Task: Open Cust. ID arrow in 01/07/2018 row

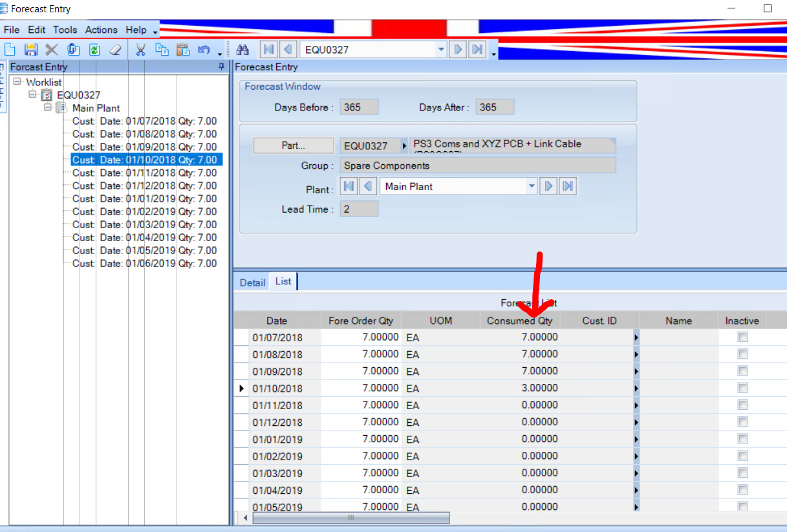Action: point(636,337)
